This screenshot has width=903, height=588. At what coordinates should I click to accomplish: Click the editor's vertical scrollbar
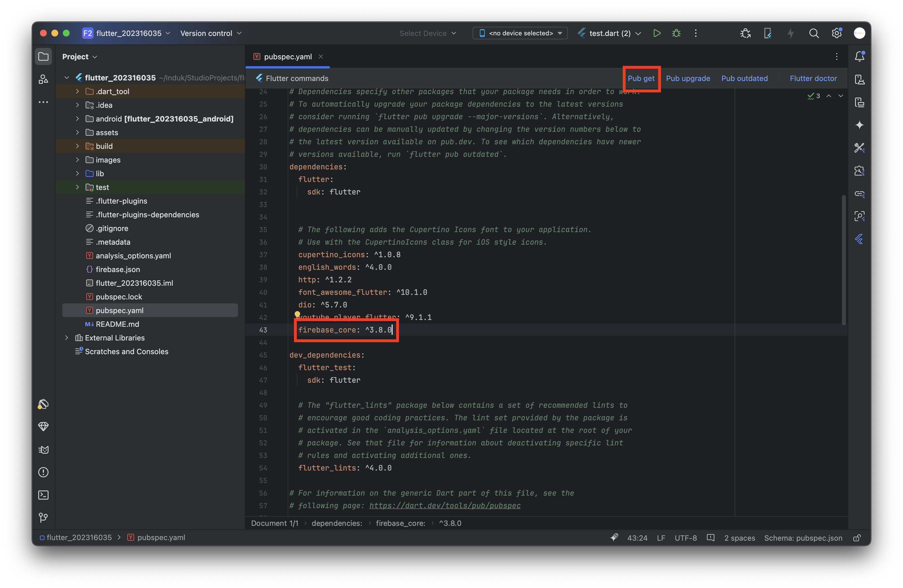(x=843, y=260)
